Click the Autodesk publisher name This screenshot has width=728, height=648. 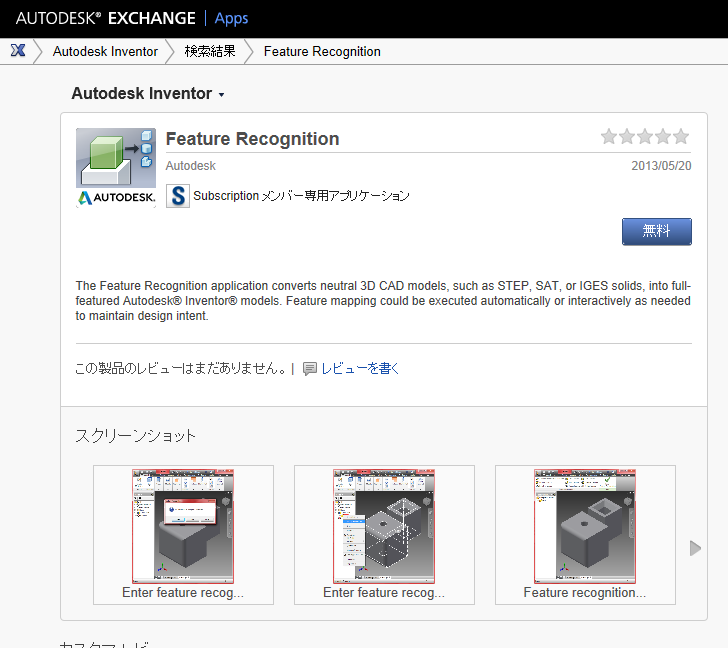pos(191,166)
